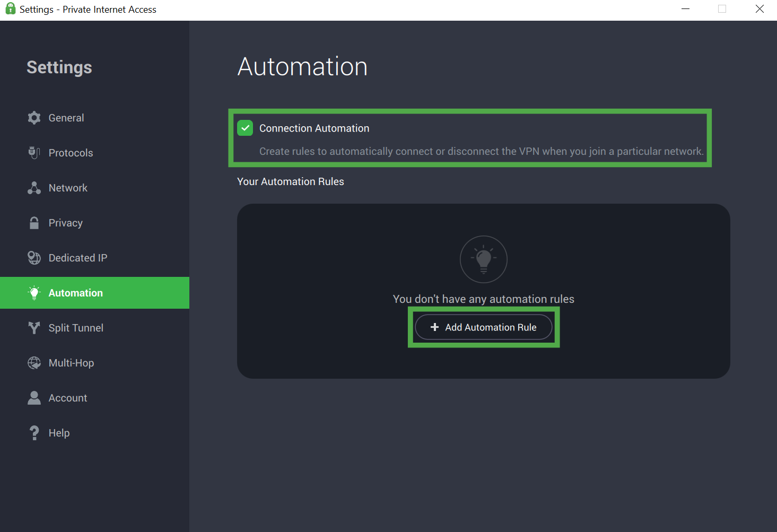
Task: Click the Help question mark icon
Action: click(34, 433)
